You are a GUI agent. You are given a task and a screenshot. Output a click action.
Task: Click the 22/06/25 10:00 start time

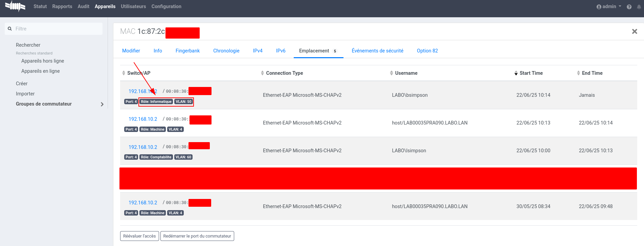click(x=533, y=151)
